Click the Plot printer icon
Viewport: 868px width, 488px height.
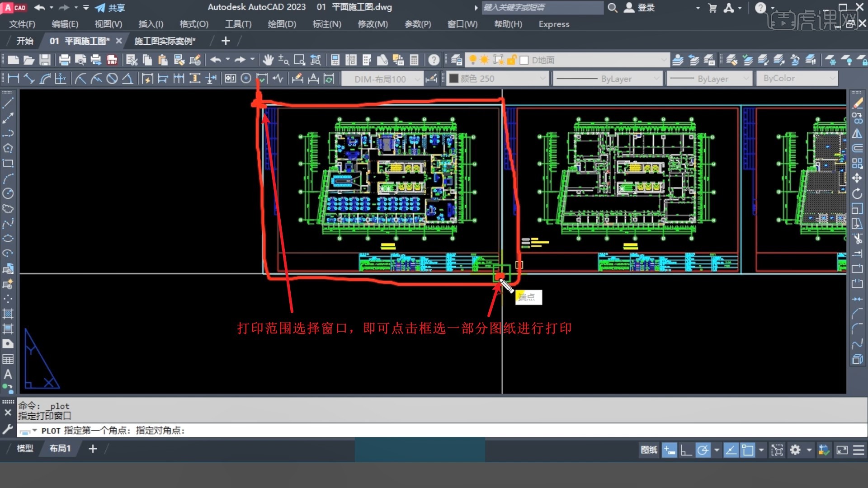[x=65, y=60]
